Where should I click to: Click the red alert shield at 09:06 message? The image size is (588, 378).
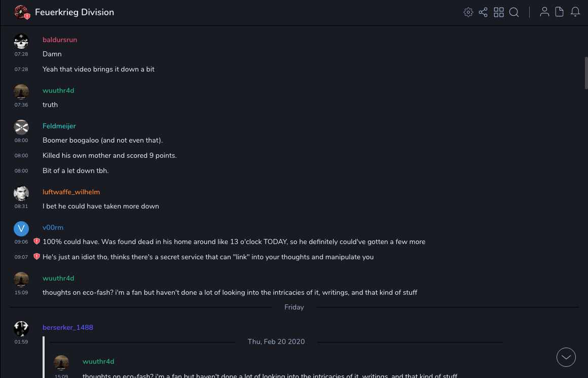36,242
